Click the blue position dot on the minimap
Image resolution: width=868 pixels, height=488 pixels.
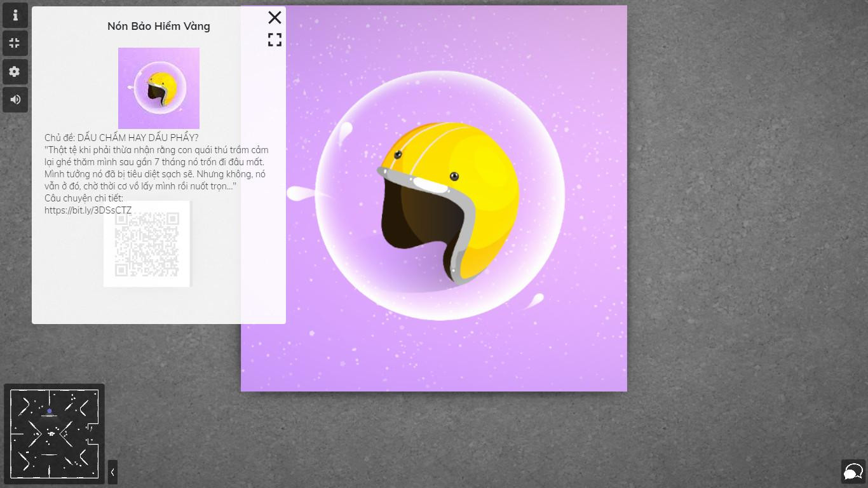click(50, 411)
